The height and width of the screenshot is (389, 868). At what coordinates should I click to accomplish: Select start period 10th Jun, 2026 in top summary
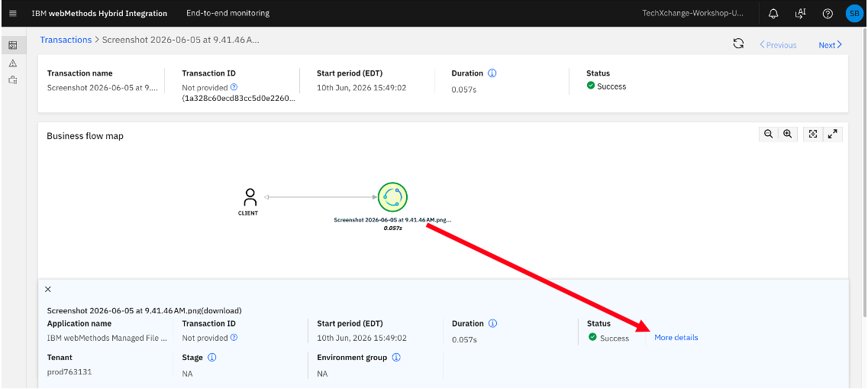[x=362, y=88]
